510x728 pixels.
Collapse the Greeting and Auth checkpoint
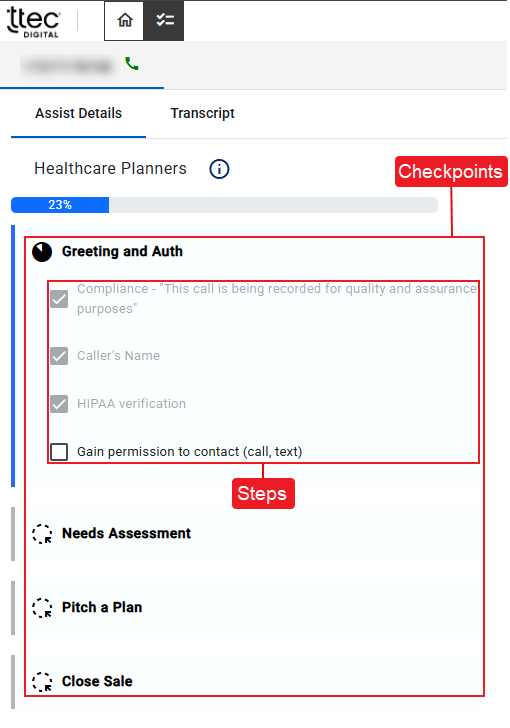122,252
